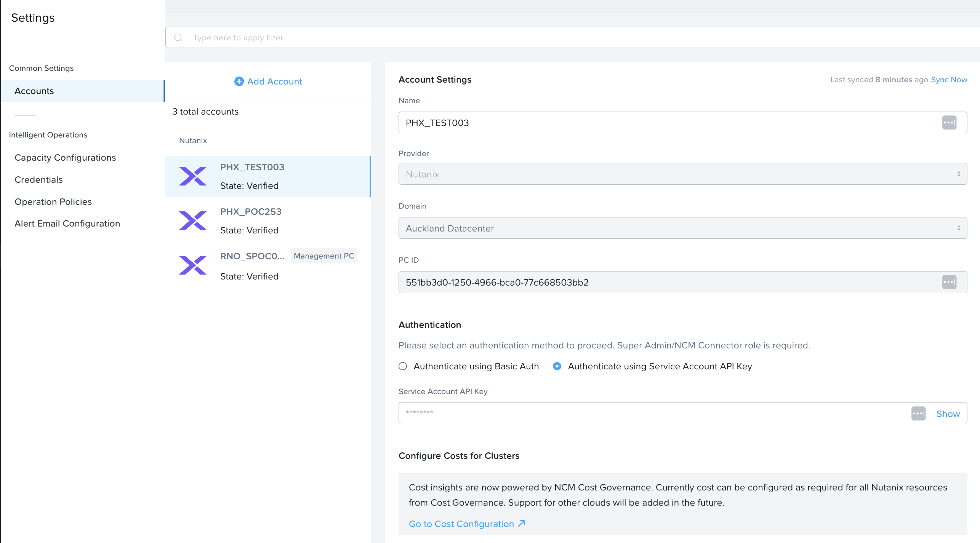Screen dimensions: 980x543
Task: Click Sync Now link
Action: coord(949,80)
